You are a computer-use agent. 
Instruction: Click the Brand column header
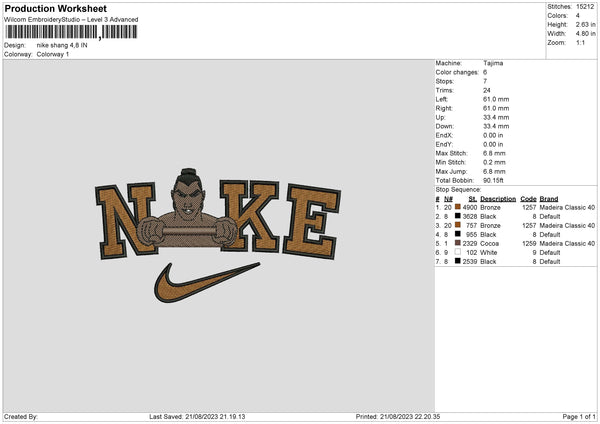[549, 199]
